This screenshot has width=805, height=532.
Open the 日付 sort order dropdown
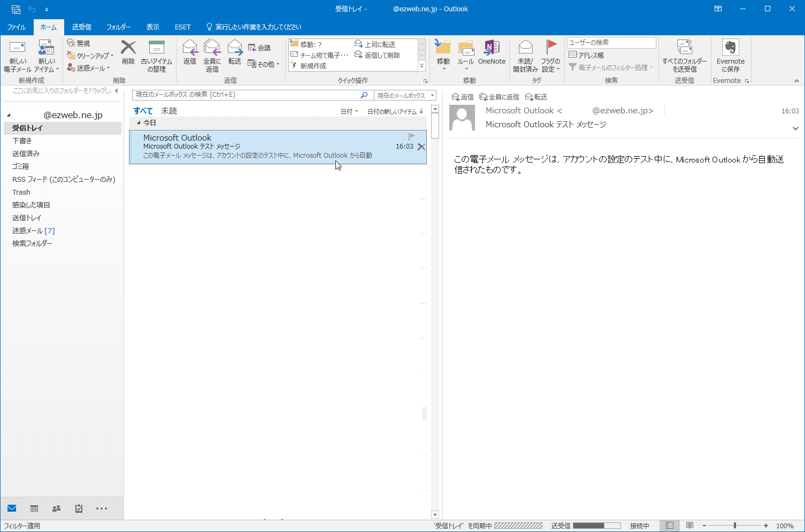point(349,111)
